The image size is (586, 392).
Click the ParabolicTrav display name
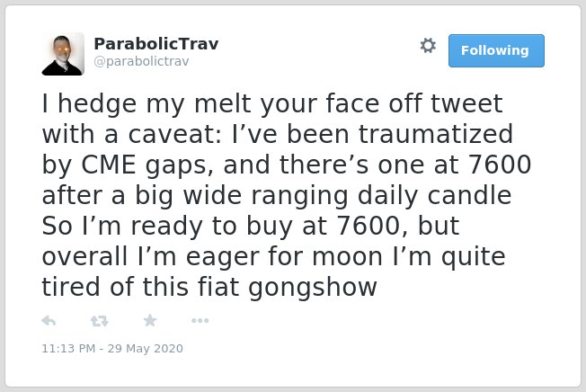pos(155,44)
